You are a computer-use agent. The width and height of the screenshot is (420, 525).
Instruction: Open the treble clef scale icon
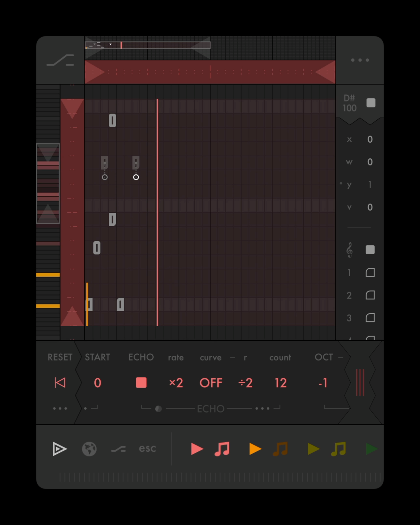349,250
